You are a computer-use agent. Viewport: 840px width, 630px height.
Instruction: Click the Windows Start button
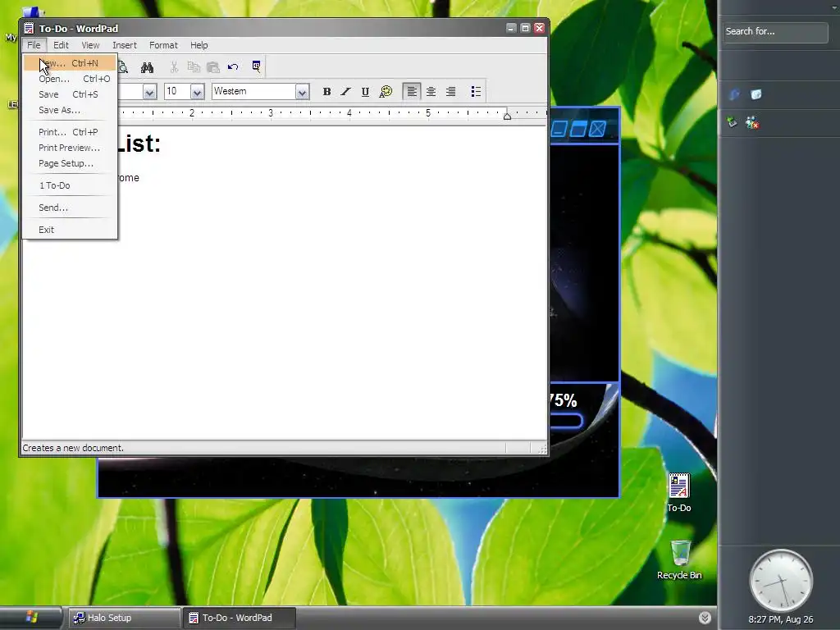click(31, 618)
